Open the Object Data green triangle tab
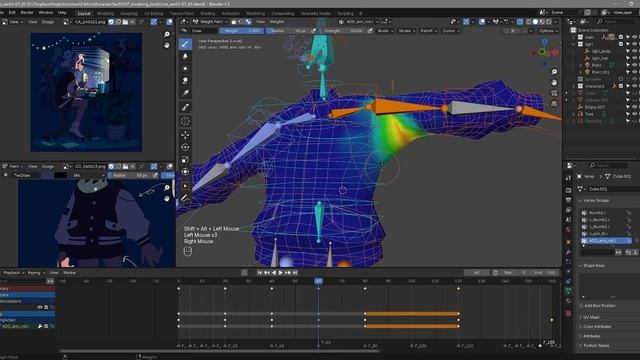The height and width of the screenshot is (360, 640). (x=568, y=291)
